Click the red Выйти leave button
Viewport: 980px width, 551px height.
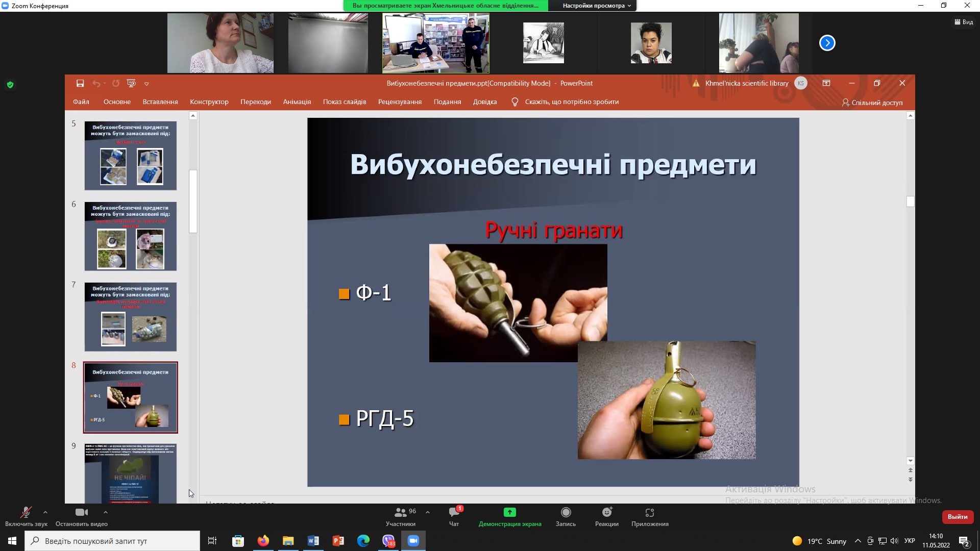click(957, 517)
